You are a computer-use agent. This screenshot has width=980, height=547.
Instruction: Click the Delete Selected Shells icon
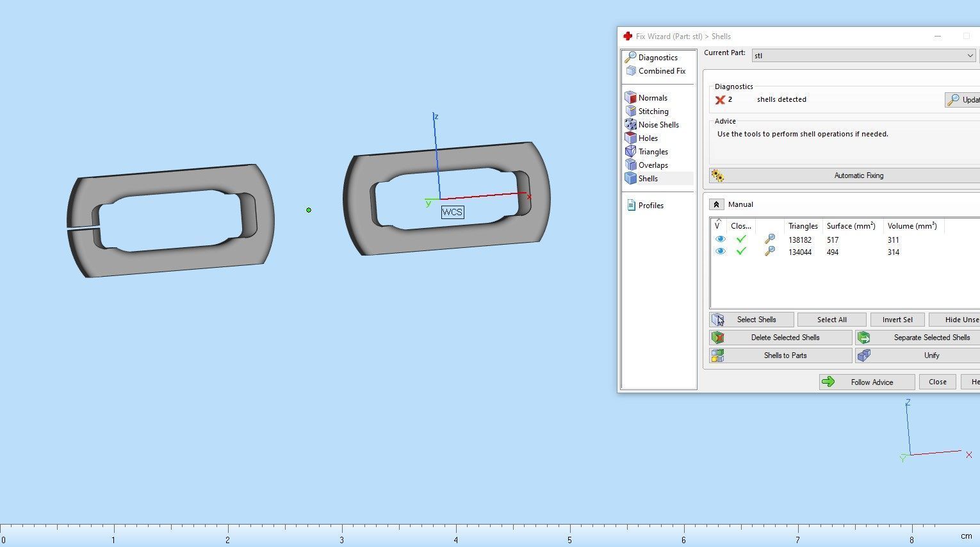(717, 338)
